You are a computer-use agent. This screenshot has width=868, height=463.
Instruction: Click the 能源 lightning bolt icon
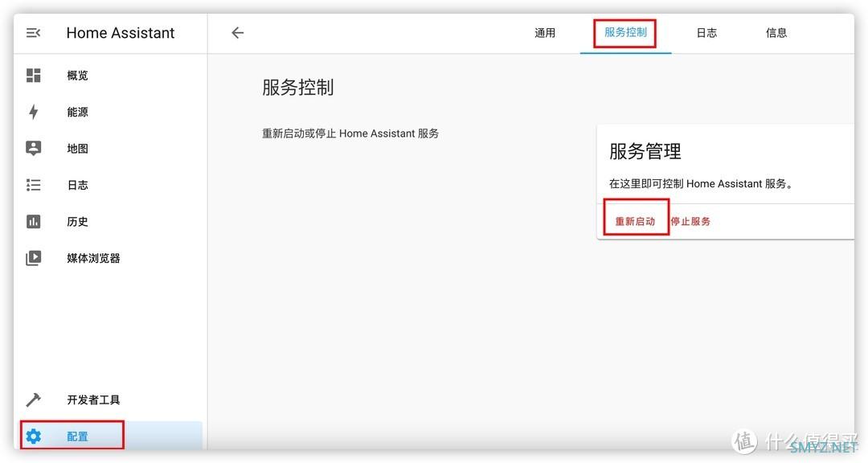pyautogui.click(x=33, y=112)
